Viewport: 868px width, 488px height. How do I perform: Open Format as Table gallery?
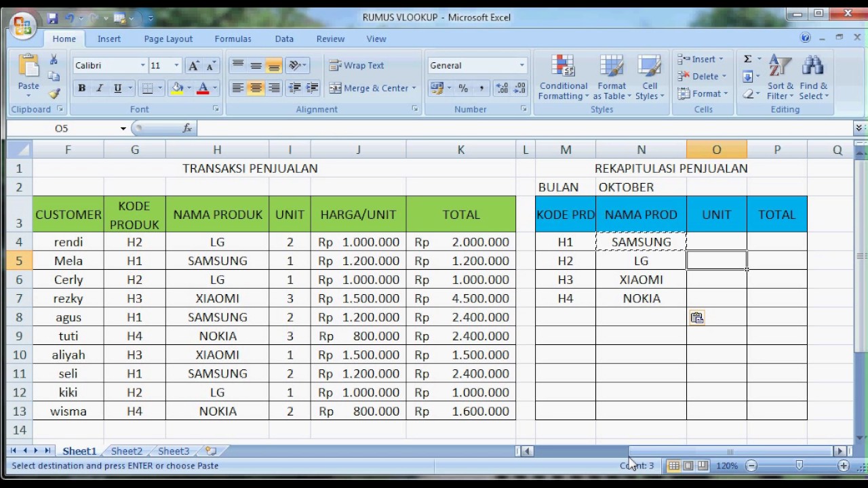pos(612,77)
